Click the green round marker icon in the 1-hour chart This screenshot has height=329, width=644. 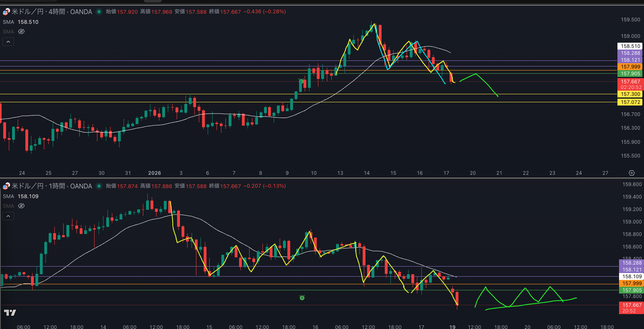point(302,298)
